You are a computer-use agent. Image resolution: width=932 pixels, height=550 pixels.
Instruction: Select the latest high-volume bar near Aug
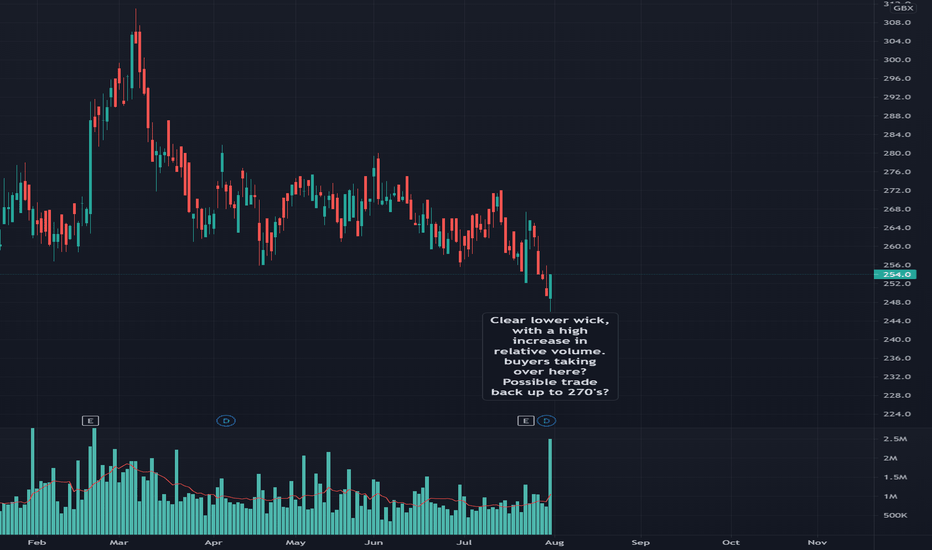click(x=550, y=486)
